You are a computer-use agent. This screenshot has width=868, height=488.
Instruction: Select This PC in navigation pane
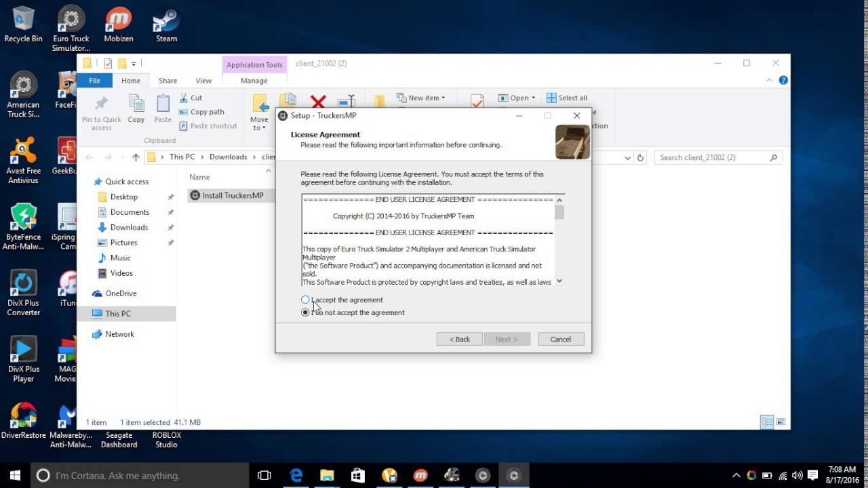click(117, 314)
